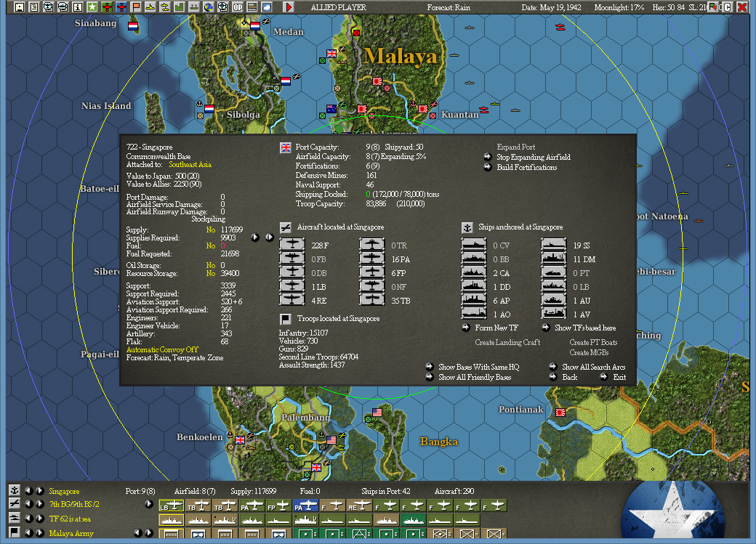
Task: Toggle Supply stockpiling from No to Yes
Action: click(210, 230)
